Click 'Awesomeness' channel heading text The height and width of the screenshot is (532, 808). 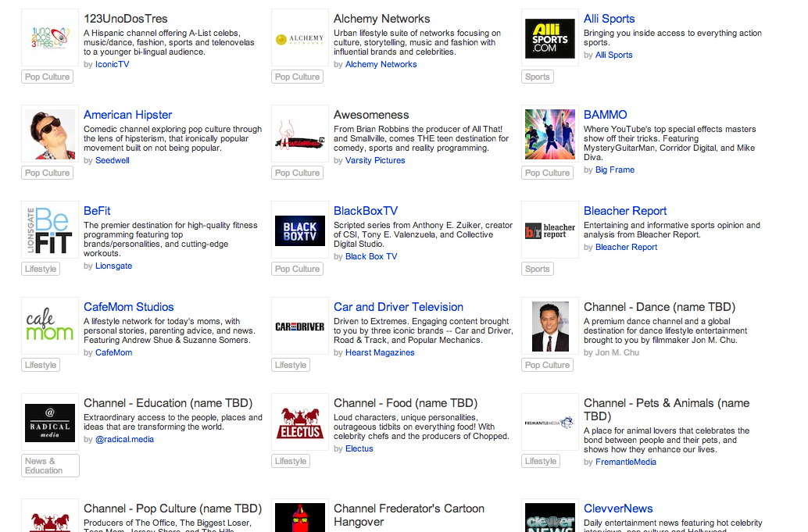[x=371, y=115]
